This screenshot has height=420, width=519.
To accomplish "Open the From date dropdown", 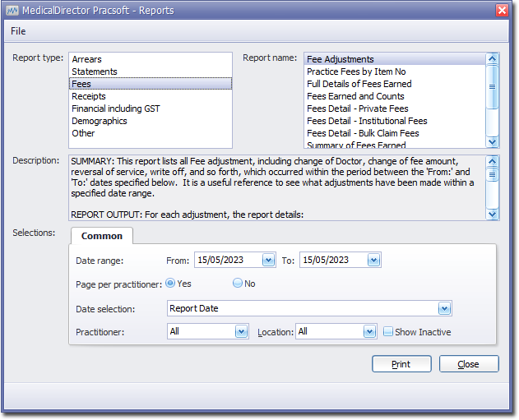I will point(268,260).
